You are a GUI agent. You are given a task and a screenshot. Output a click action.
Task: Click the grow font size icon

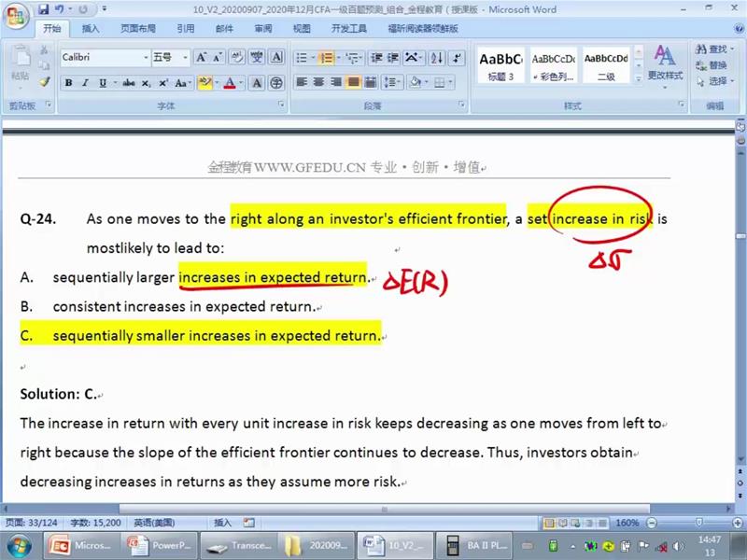(203, 58)
